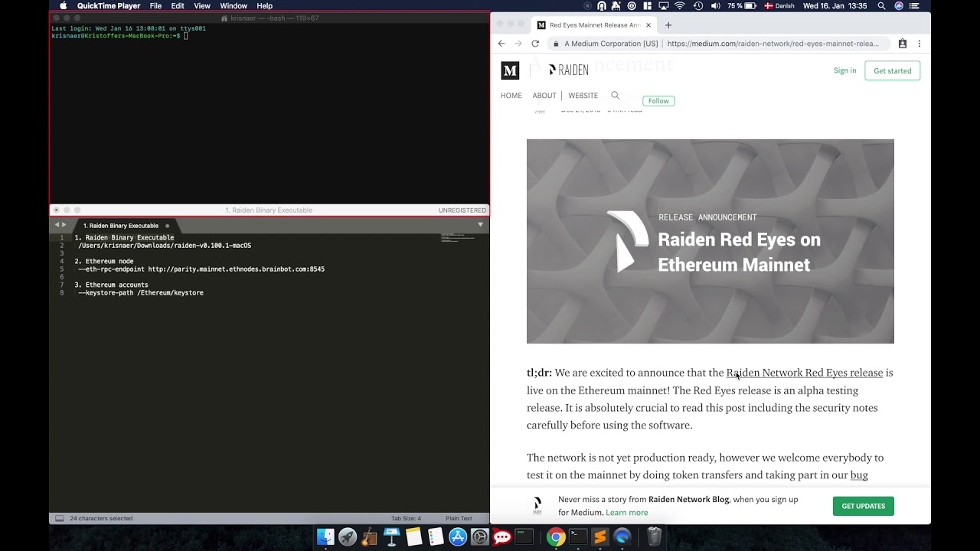Open Siri from the menu bar
This screenshot has height=551, width=980.
pos(899,5)
